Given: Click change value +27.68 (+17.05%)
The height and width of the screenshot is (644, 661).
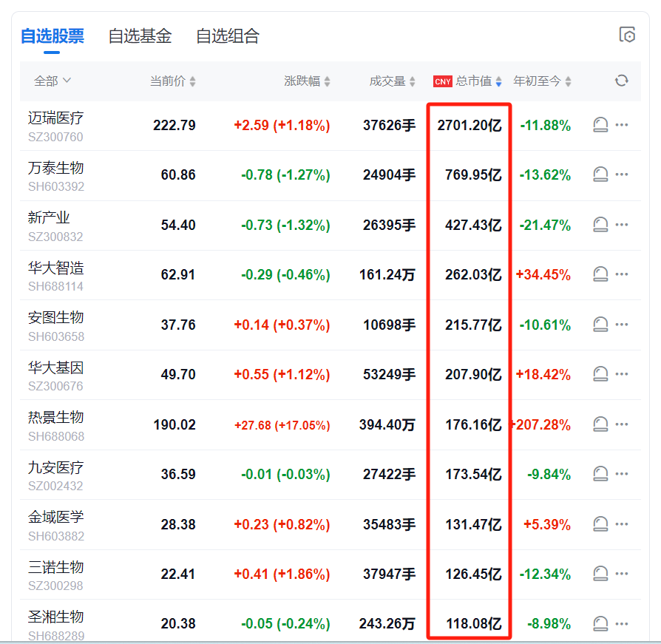Looking at the screenshot, I should [282, 425].
